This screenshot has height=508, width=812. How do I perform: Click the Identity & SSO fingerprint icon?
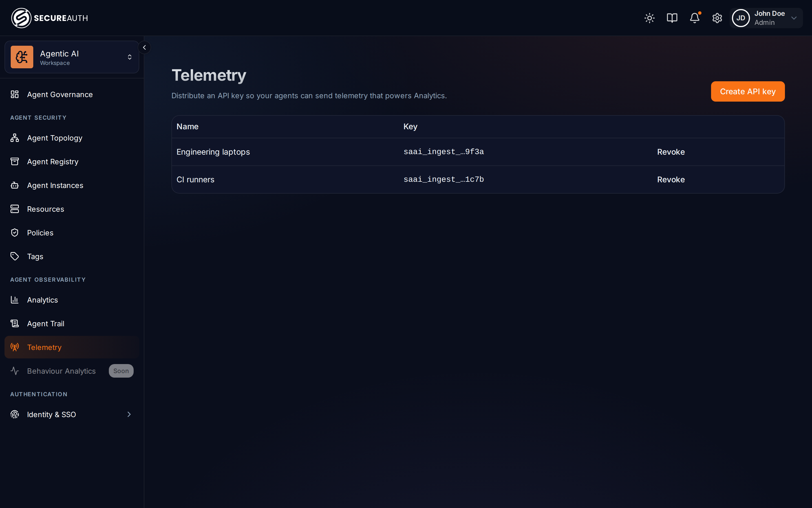(x=14, y=414)
